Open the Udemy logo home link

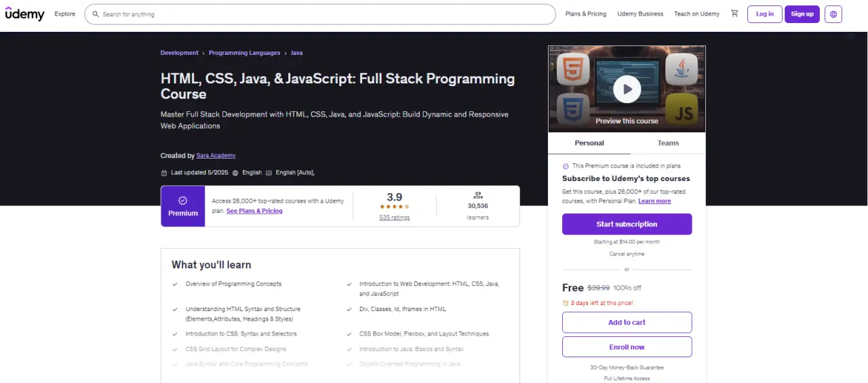click(24, 14)
